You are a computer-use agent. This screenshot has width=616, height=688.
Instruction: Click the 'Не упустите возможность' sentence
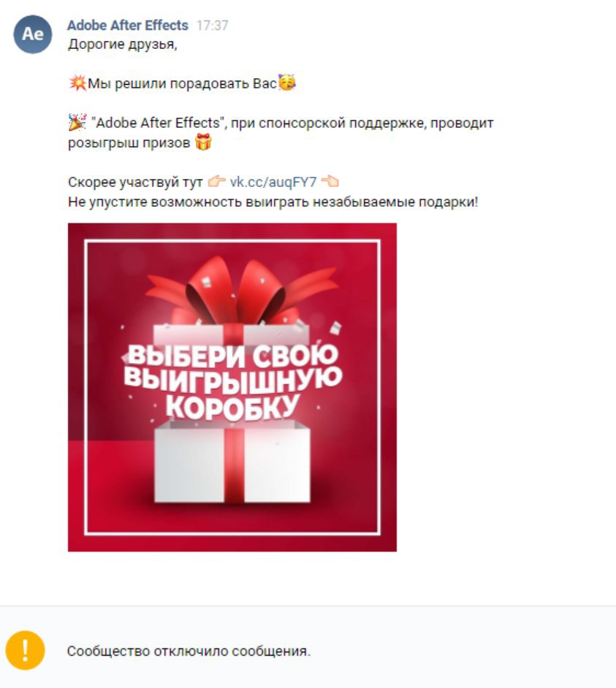[x=273, y=202]
